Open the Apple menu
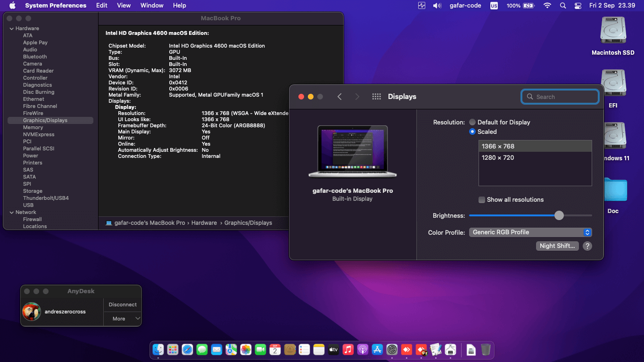Screen dimensions: 644x362 [12, 6]
